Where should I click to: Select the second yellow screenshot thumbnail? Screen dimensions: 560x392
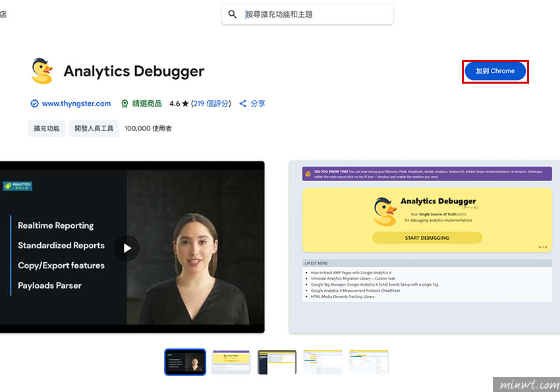231,362
